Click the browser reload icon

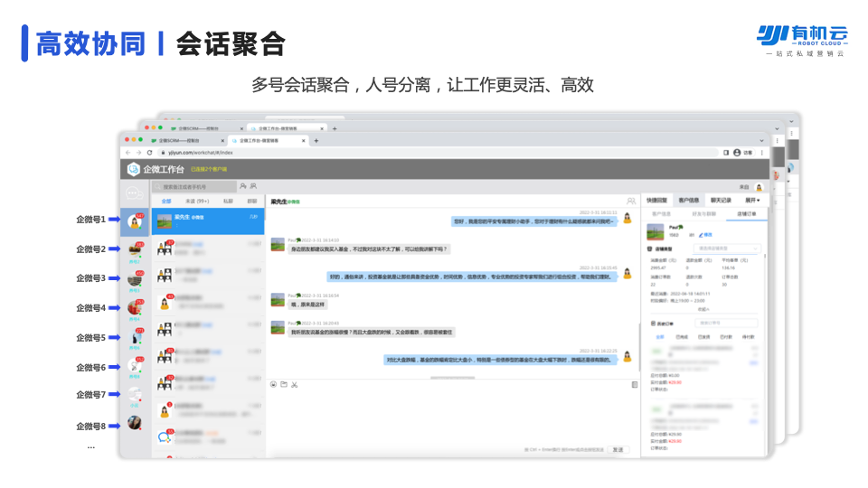coord(149,153)
